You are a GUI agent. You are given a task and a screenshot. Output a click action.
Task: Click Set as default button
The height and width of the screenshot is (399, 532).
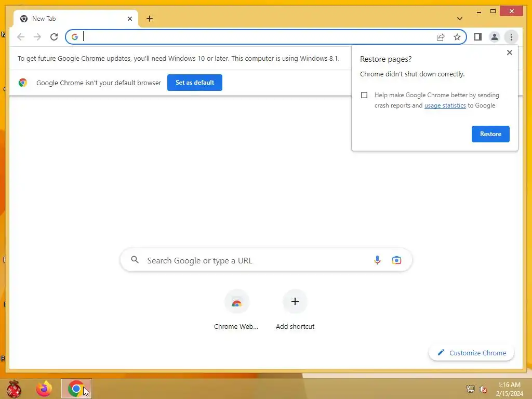[x=195, y=83]
